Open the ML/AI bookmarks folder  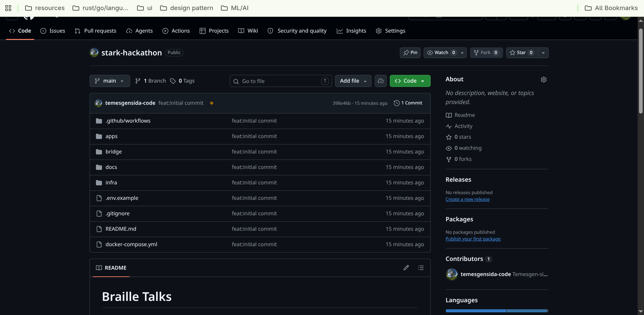point(235,8)
